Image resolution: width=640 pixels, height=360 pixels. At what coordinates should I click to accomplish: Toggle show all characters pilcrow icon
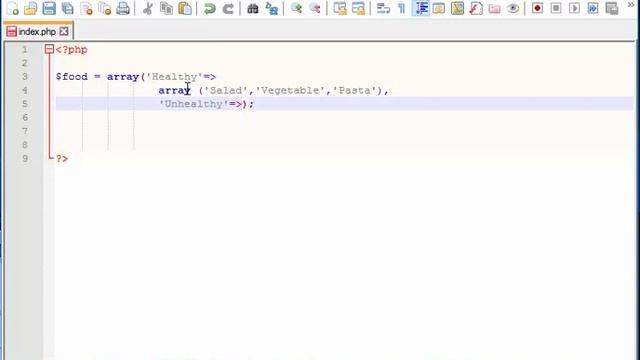402,8
